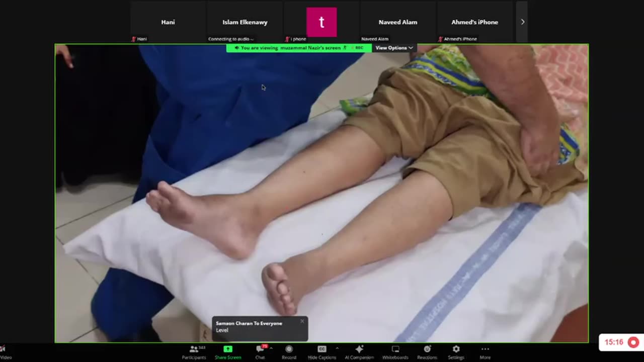This screenshot has width=644, height=362.
Task: Expand the Chat options arrow
Action: click(x=271, y=348)
